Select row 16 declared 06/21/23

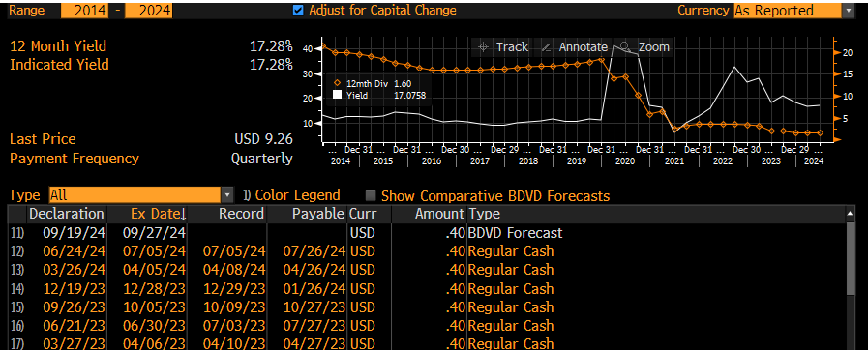tap(428, 325)
